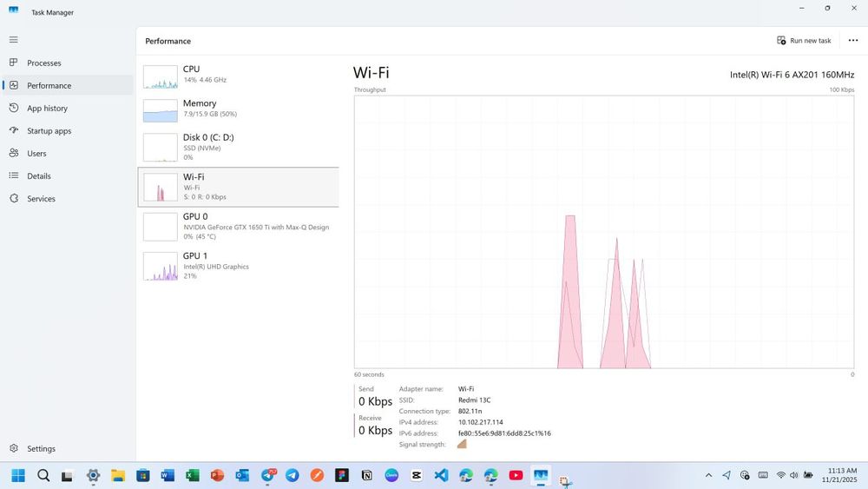Show hidden system tray icons
The height and width of the screenshot is (489, 868).
[708, 475]
